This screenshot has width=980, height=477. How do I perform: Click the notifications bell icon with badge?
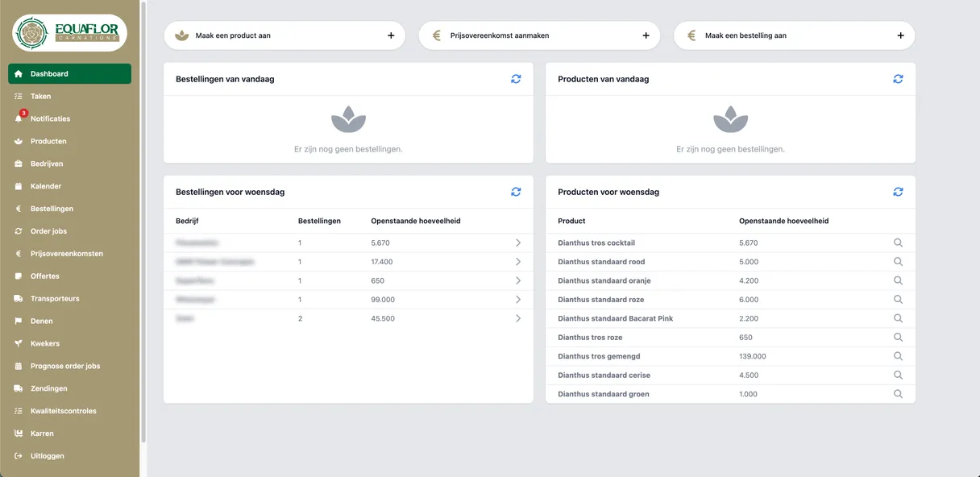pyautogui.click(x=19, y=118)
